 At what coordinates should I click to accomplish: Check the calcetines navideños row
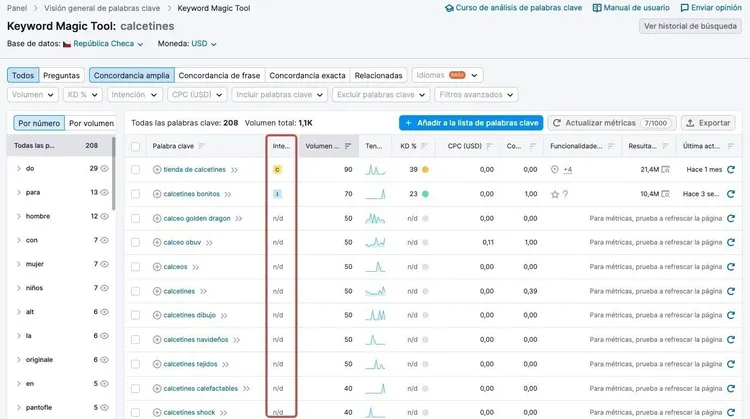(x=135, y=340)
